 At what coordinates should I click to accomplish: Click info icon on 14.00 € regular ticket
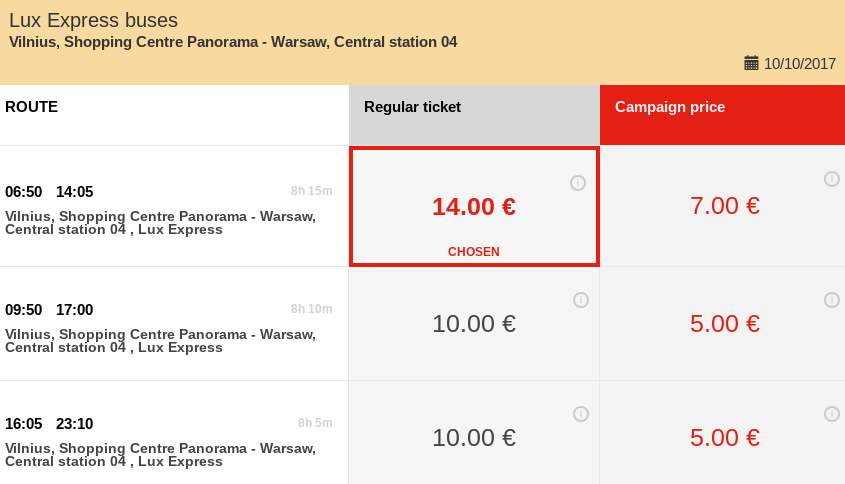(x=578, y=183)
